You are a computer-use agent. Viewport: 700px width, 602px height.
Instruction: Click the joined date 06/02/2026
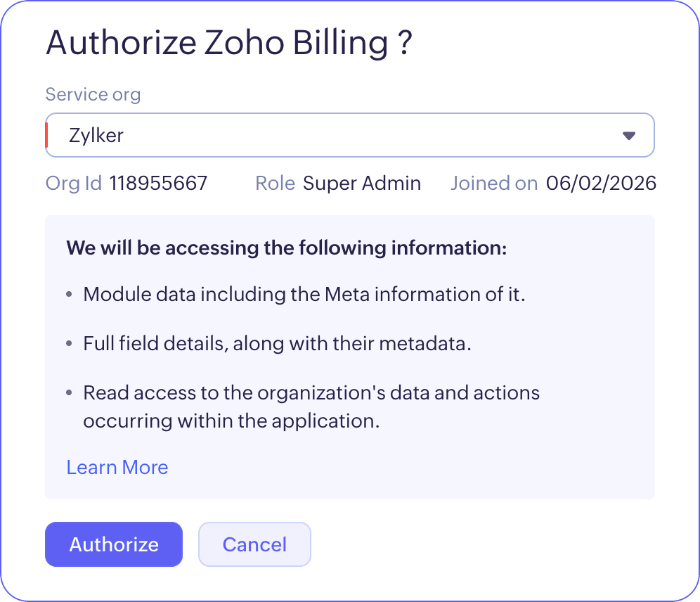pos(601,184)
